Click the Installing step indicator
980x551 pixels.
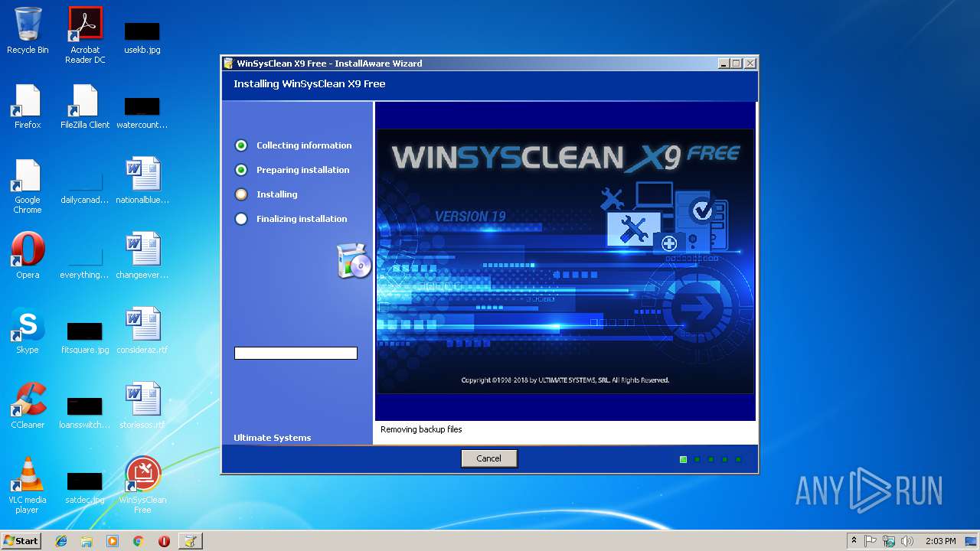coord(241,194)
